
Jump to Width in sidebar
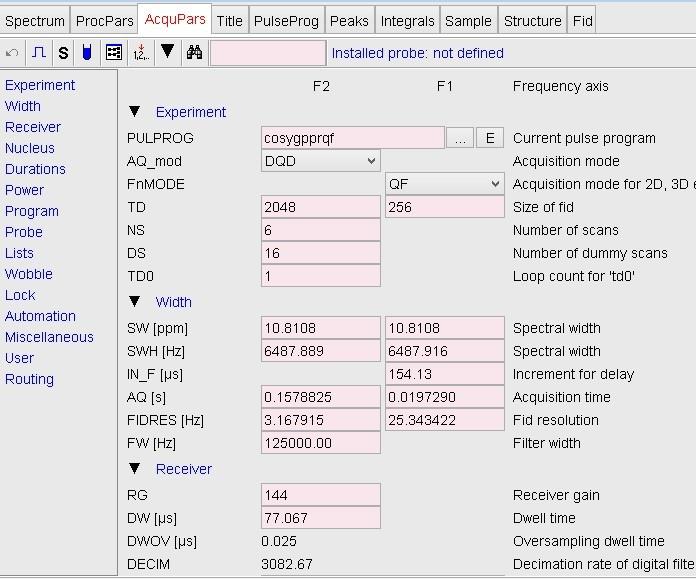click(x=23, y=106)
